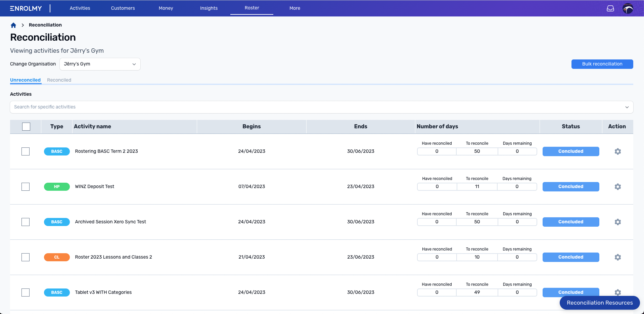Select the Unreconciled tab
The image size is (644, 314).
[x=25, y=80]
